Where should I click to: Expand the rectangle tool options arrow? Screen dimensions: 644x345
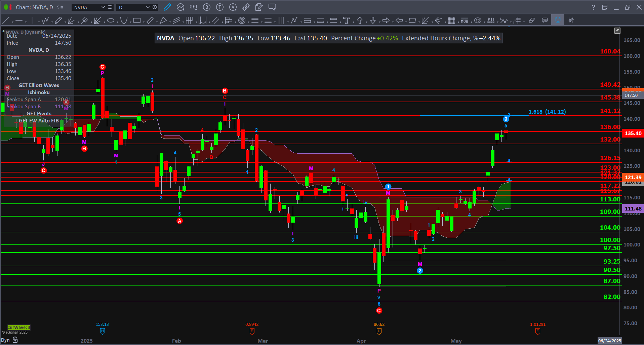click(x=144, y=22)
